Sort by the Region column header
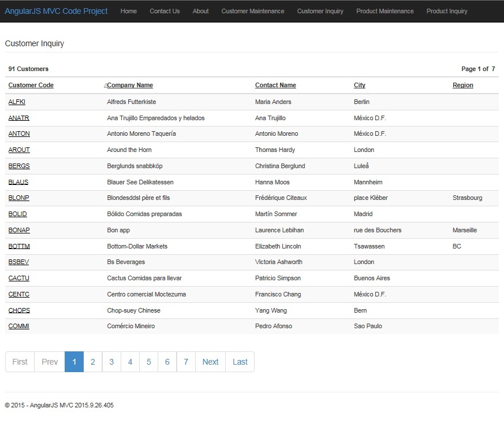 point(462,85)
